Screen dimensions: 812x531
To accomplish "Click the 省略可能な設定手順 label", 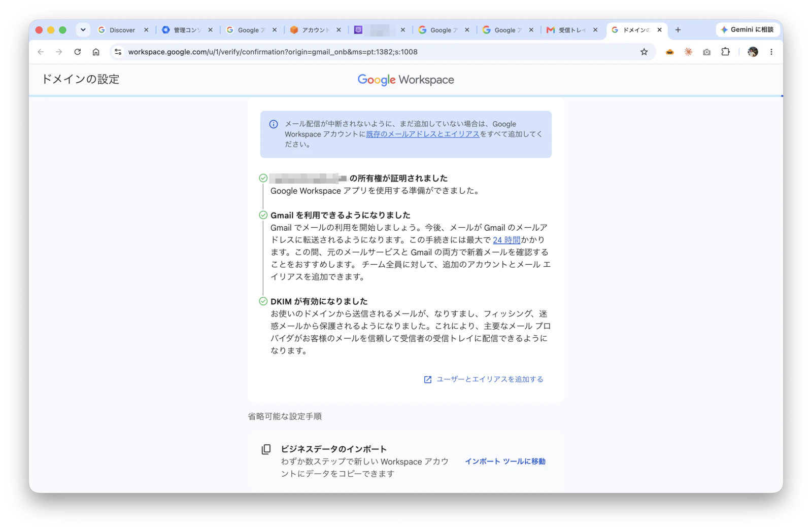I will pyautogui.click(x=285, y=416).
